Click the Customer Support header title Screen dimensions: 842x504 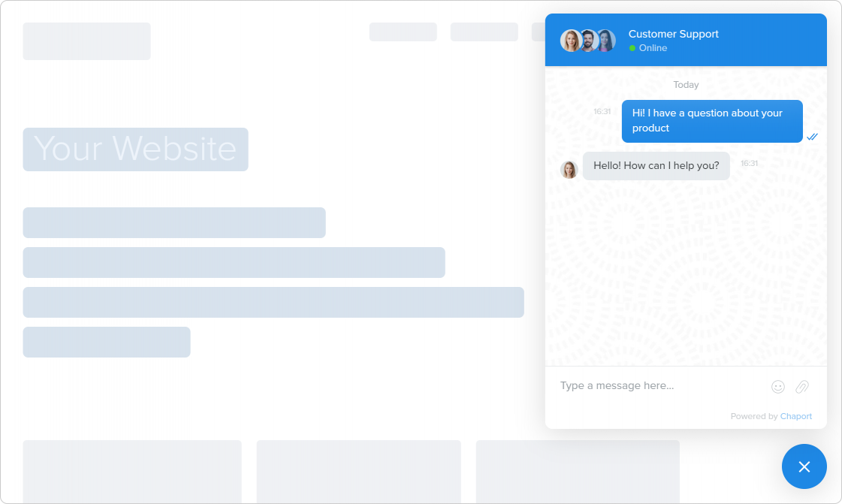673,34
